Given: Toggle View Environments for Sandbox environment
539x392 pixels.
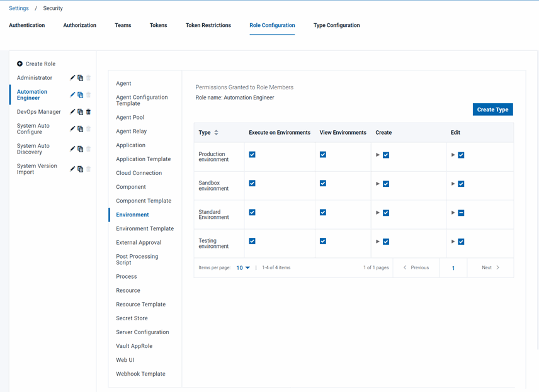Looking at the screenshot, I should [322, 184].
